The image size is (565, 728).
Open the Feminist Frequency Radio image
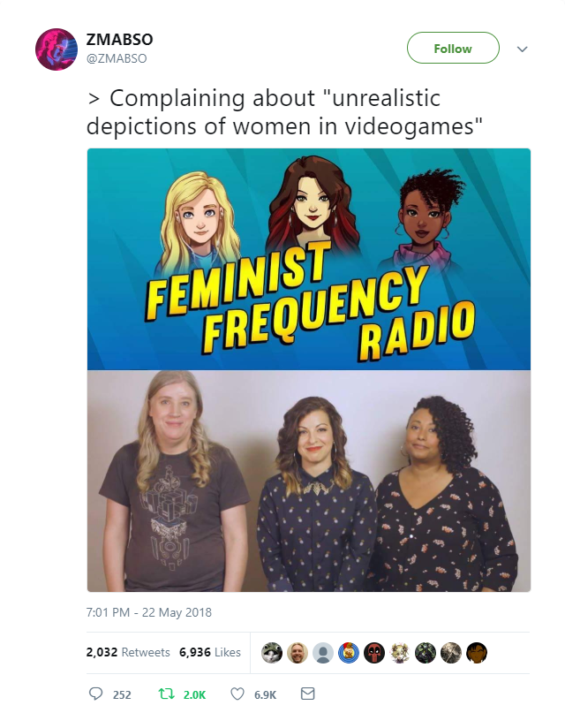point(309,370)
